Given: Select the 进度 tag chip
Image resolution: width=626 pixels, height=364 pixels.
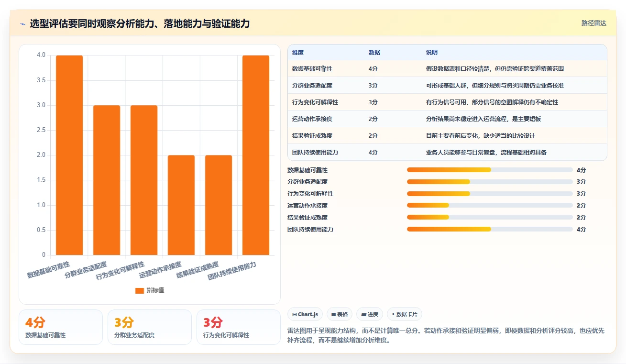Looking at the screenshot, I should point(370,314).
